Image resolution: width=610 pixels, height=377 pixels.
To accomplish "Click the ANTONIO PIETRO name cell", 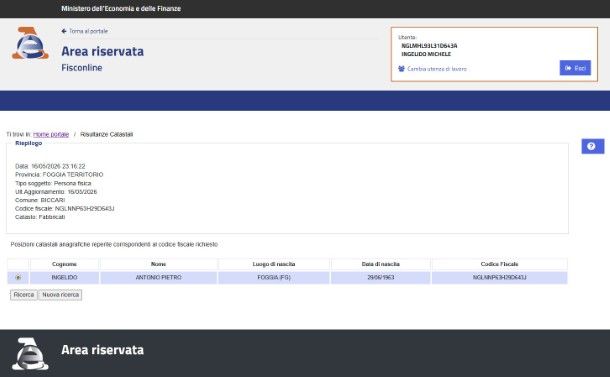I will (x=158, y=278).
